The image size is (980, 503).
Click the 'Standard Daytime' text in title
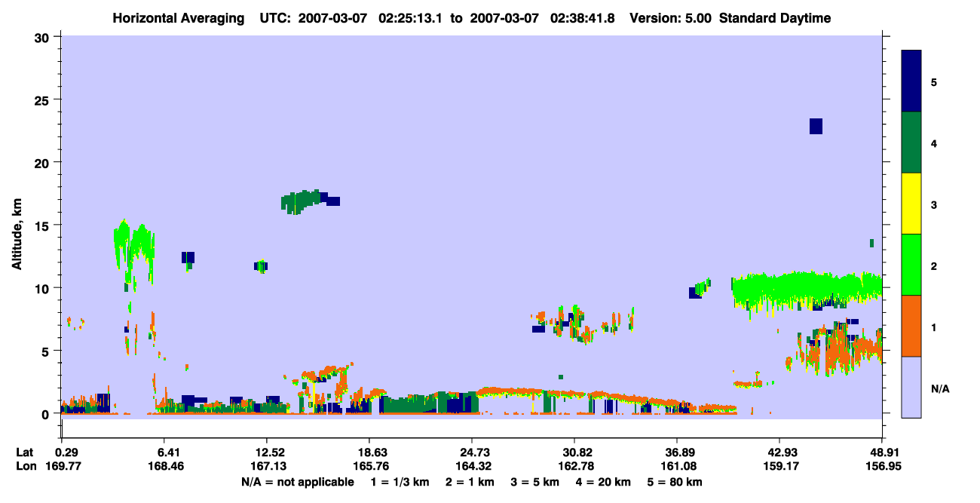click(x=775, y=18)
